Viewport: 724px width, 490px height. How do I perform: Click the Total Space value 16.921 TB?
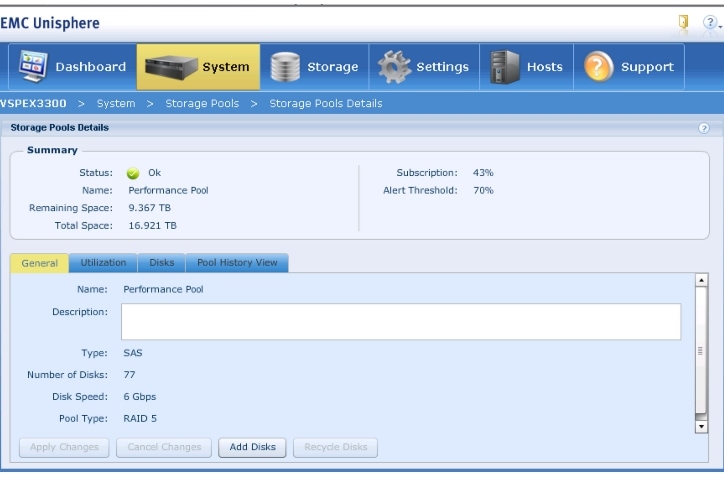point(152,226)
